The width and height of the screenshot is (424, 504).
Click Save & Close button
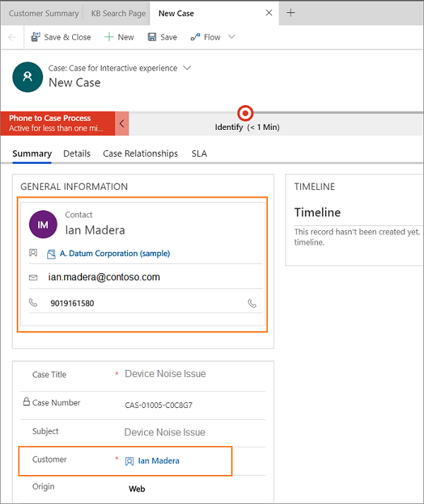61,37
